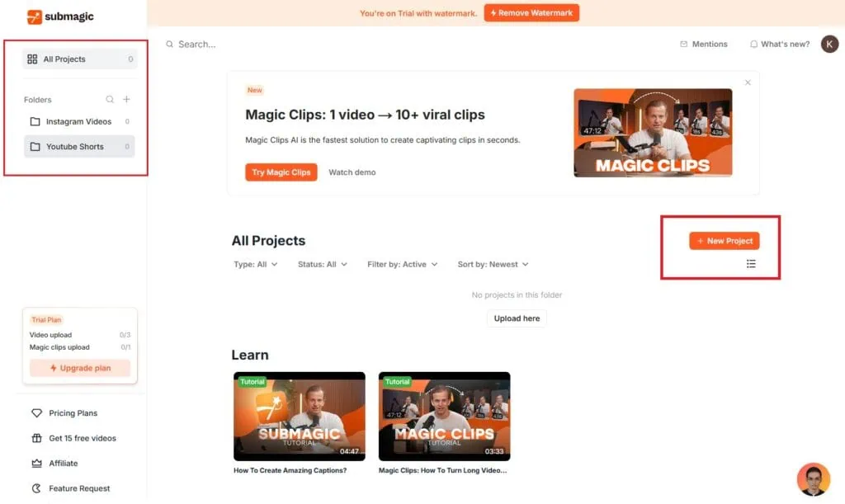Play the Submagic Tutorial video thumbnail
The image size is (845, 504).
[299, 417]
